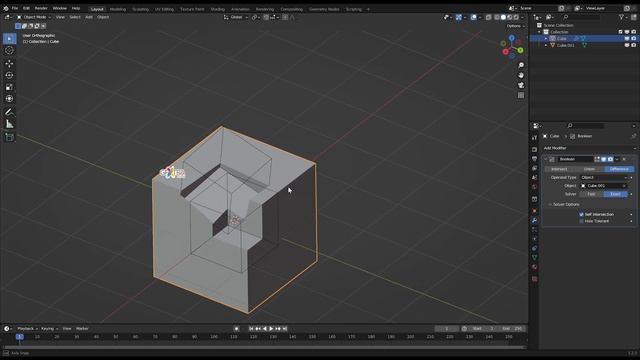Click the play animation button
640x360 pixels.
pos(271,329)
